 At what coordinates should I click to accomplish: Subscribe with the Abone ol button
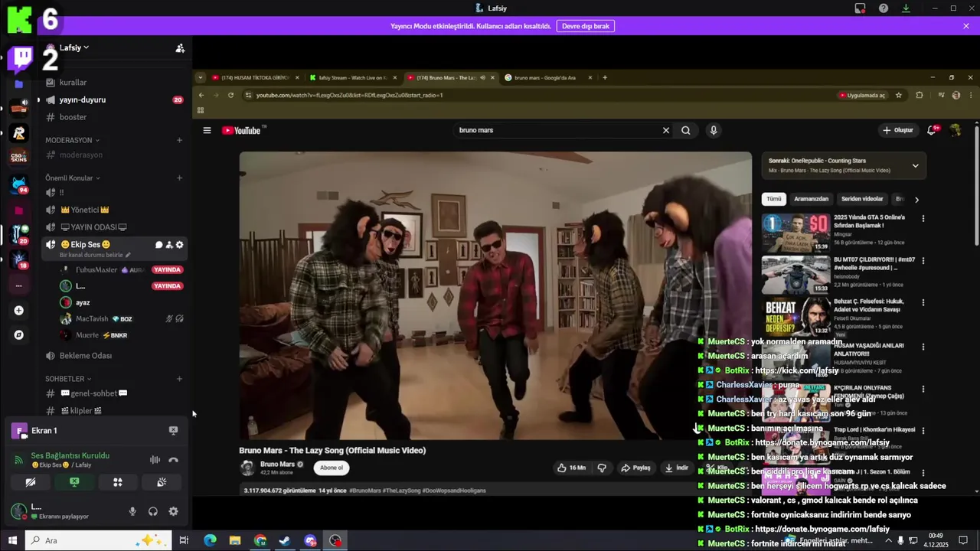point(332,468)
